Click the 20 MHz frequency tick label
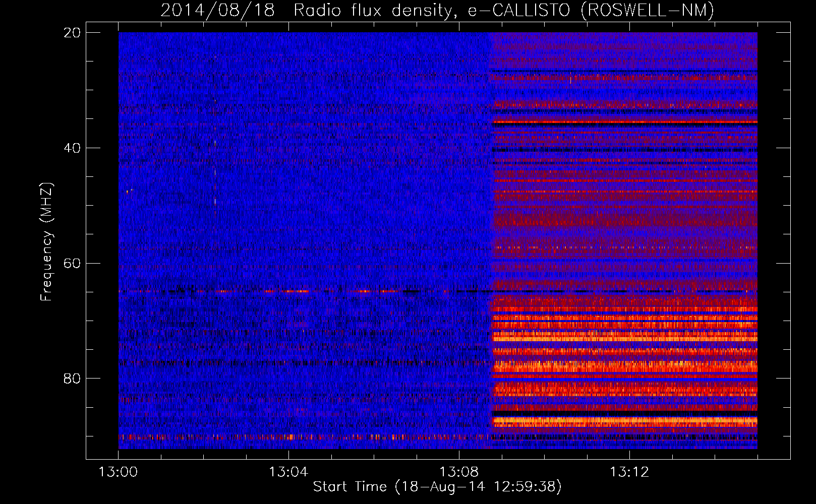The image size is (816, 504). [x=72, y=33]
